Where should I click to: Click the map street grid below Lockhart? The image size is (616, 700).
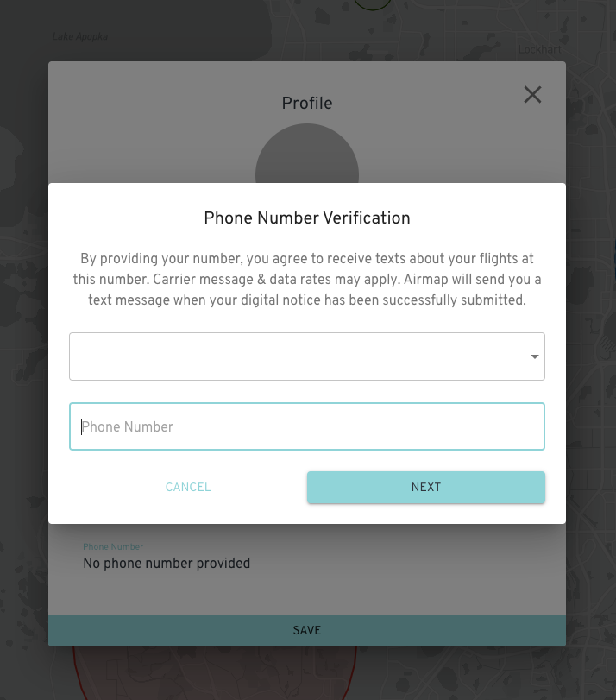591,129
